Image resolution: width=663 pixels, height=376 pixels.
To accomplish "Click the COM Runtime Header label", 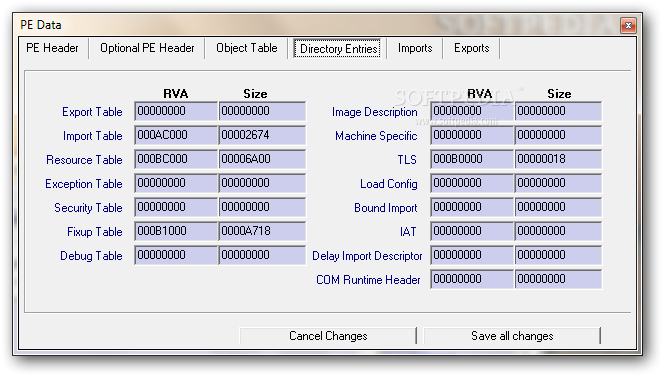I will [x=368, y=280].
